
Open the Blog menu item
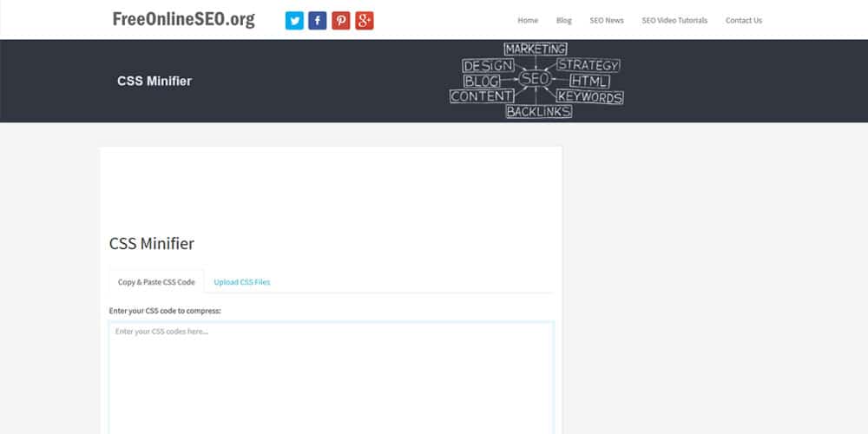tap(563, 21)
